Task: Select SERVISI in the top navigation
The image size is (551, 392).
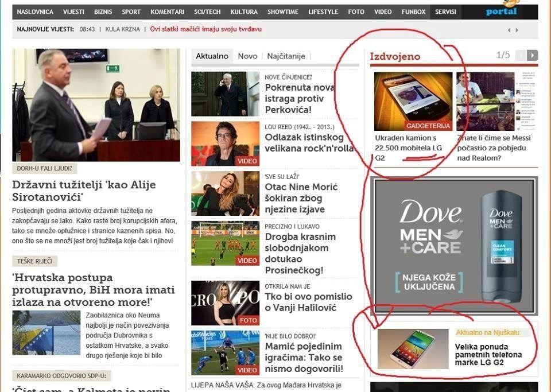Action: pyautogui.click(x=446, y=11)
